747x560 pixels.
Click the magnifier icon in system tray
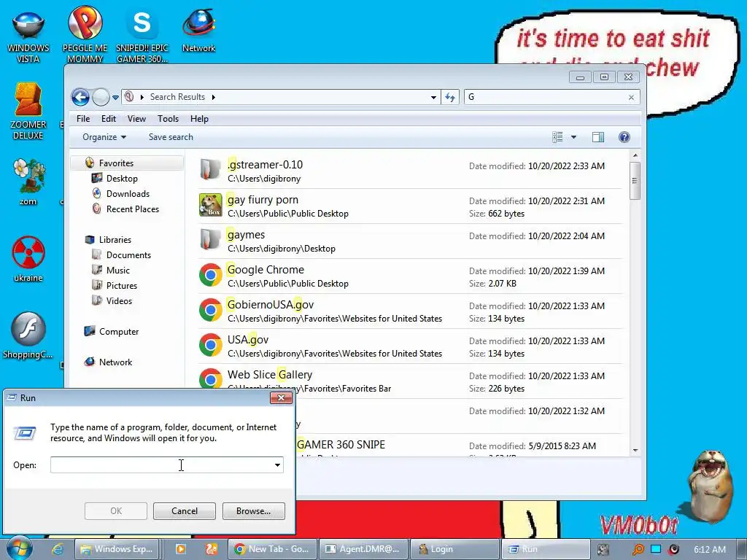tap(638, 549)
